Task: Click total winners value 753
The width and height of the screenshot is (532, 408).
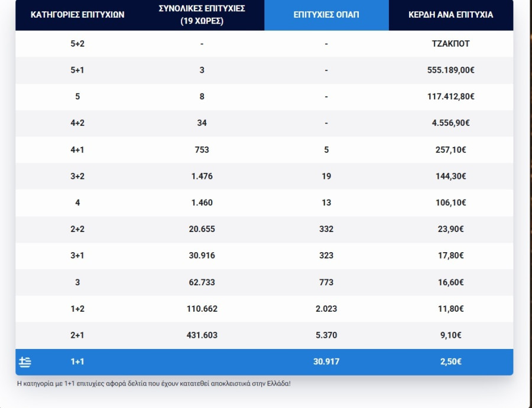Action: pyautogui.click(x=202, y=149)
